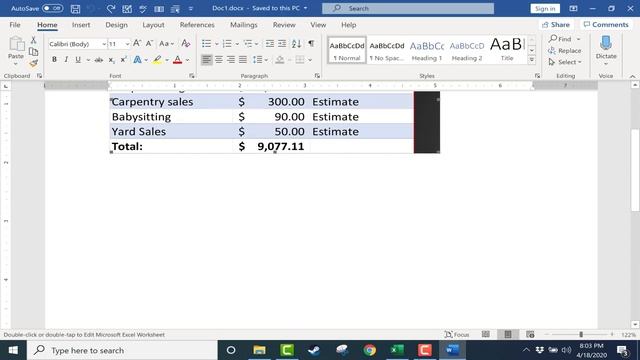Viewport: 640px width, 360px height.
Task: Apply the Heading 1 style
Action: pyautogui.click(x=427, y=50)
